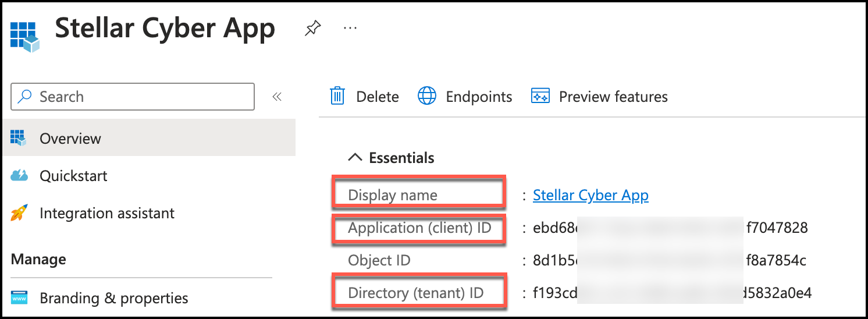Click the Integration assistant rocket icon
The height and width of the screenshot is (319, 868).
pyautogui.click(x=19, y=214)
